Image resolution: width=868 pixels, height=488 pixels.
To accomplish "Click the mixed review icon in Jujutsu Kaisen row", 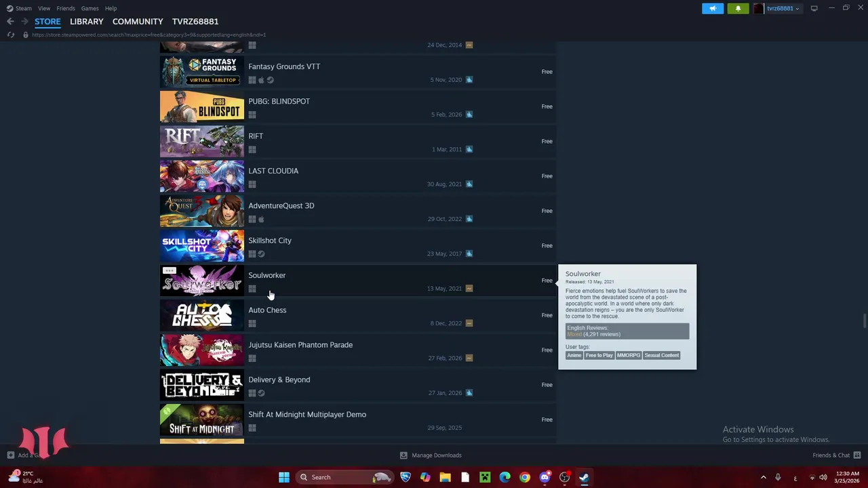I will 469,358.
